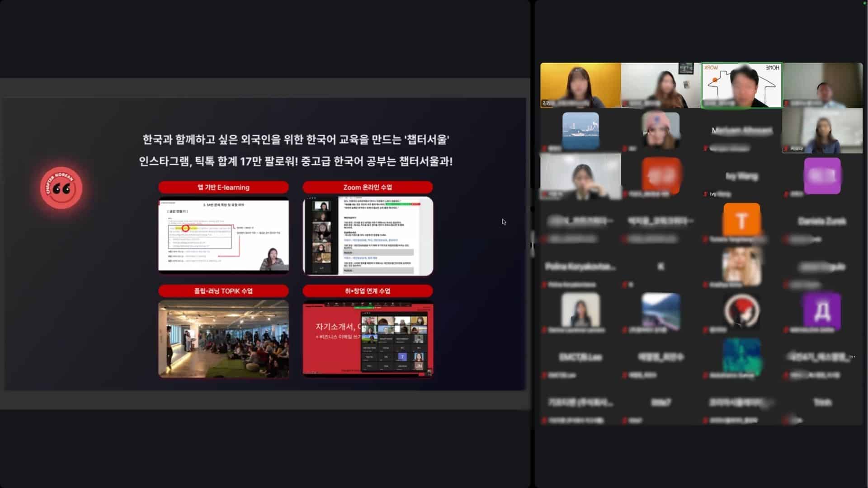This screenshot has height=488, width=868.
Task: Select the '취•창업 연계 수업' red label
Action: point(368,291)
